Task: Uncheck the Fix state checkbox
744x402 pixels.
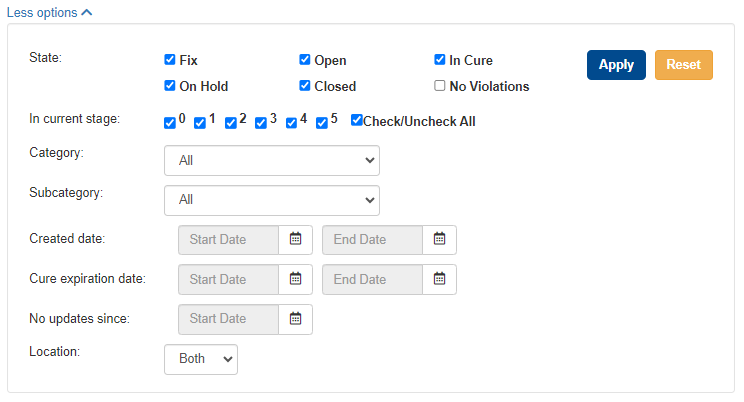Action: [169, 59]
